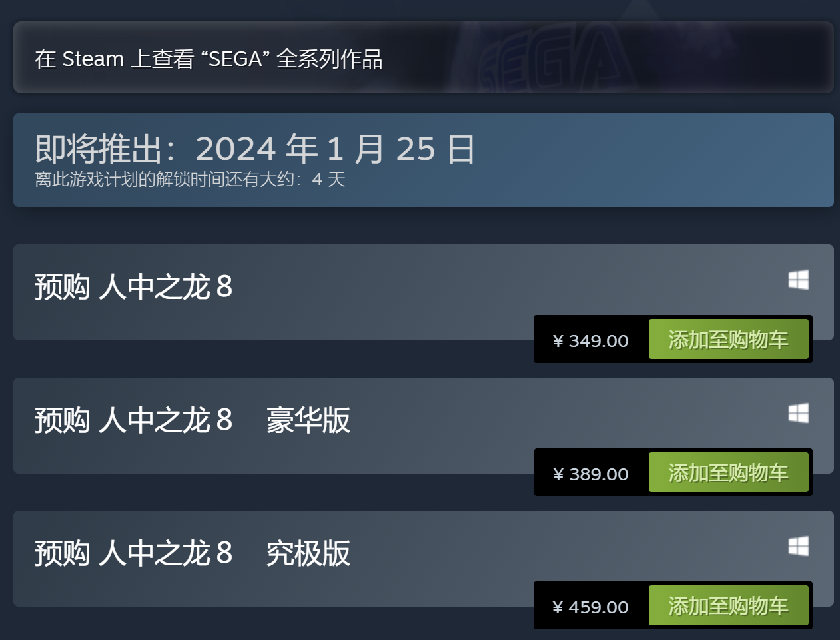Click the ¥459.00 price label

pos(590,607)
